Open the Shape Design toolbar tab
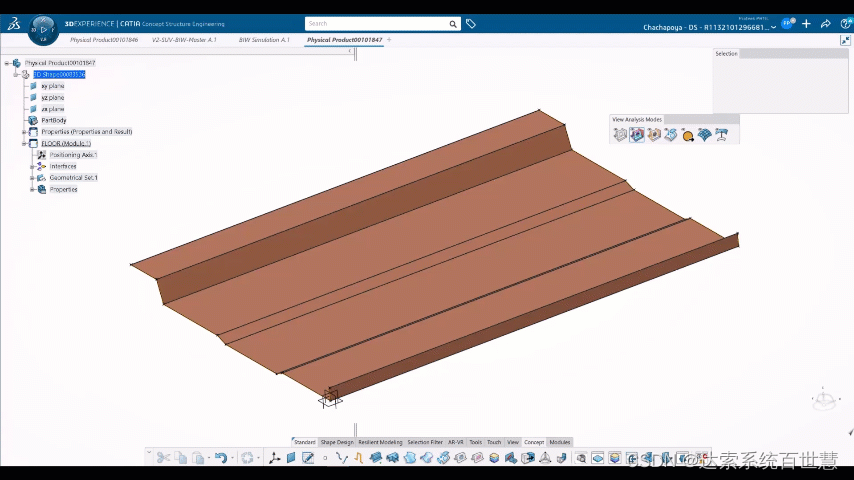This screenshot has width=854, height=480. 337,442
